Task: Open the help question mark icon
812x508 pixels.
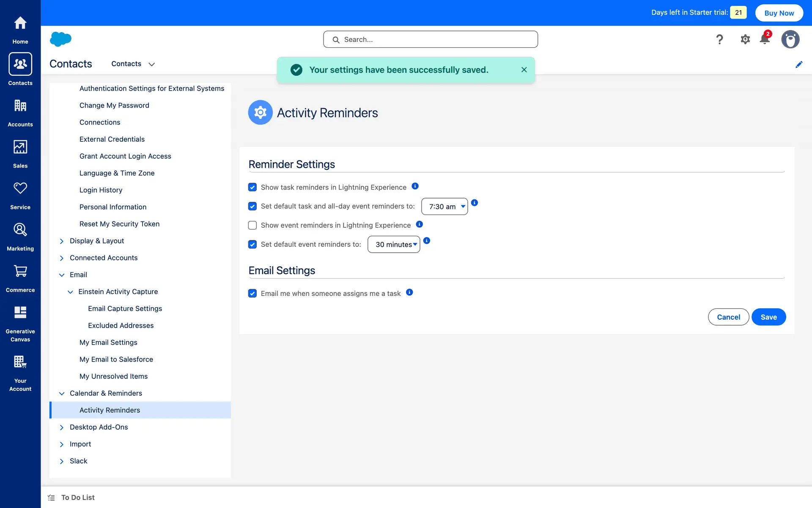Action: tap(719, 39)
